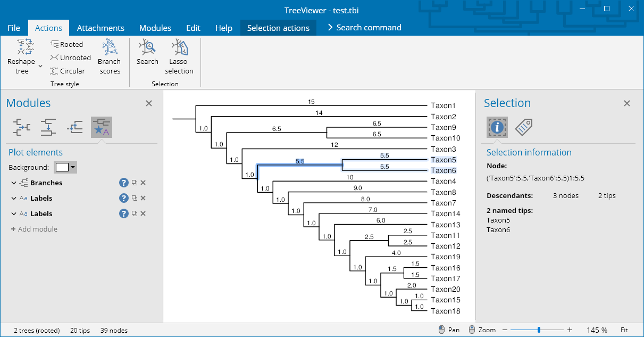This screenshot has height=337, width=644.
Task: Click help icon for Branches module
Action: (x=124, y=183)
